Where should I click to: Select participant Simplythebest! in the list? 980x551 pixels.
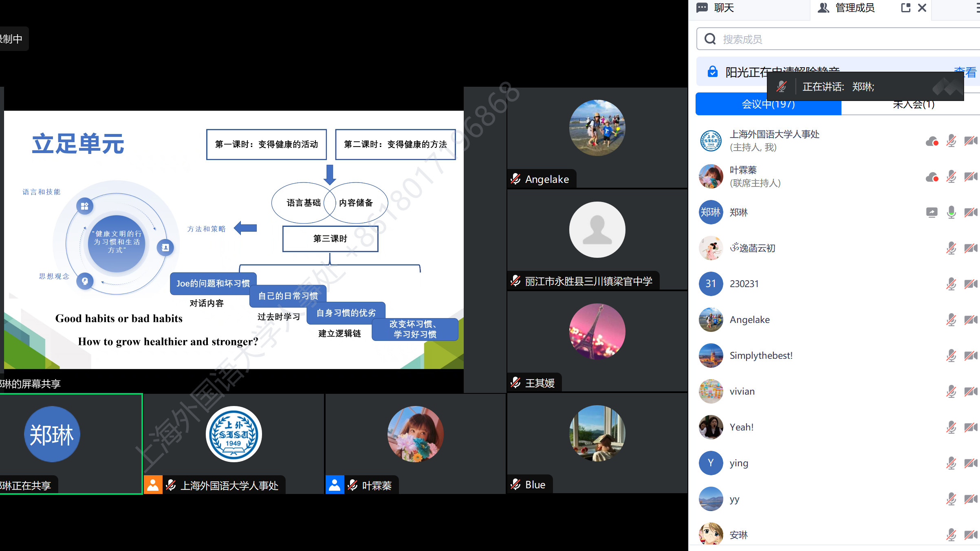tap(760, 356)
